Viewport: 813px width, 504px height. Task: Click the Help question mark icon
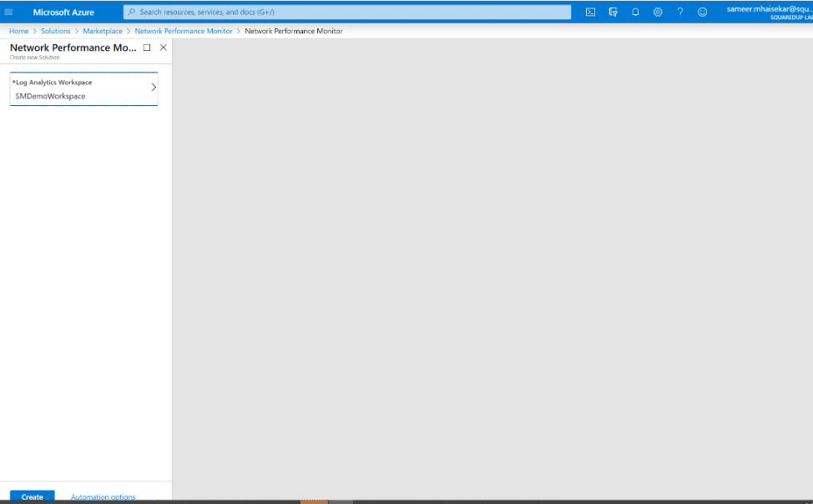[x=680, y=12]
